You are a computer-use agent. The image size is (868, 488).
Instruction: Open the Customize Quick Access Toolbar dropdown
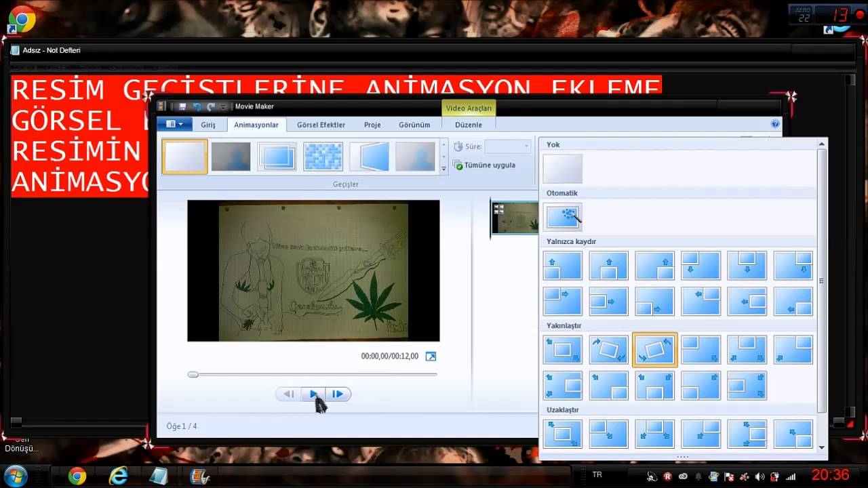(222, 107)
